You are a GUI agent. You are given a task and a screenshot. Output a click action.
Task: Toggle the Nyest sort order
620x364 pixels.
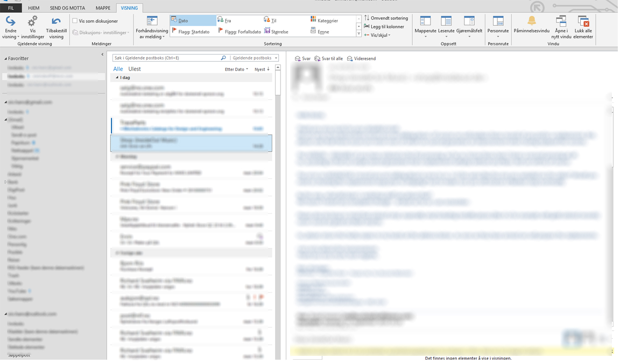[262, 69]
